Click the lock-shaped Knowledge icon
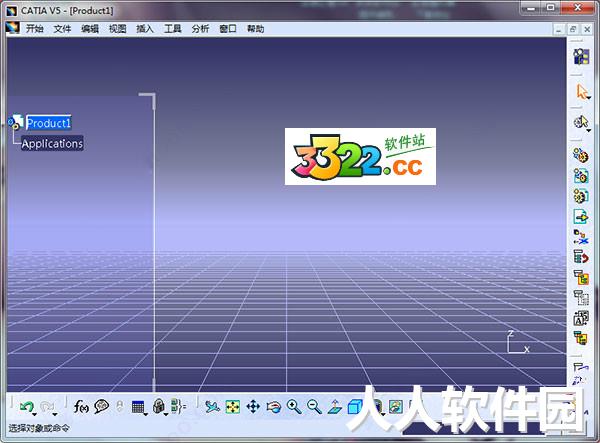This screenshot has height=443, width=600. pos(158,406)
